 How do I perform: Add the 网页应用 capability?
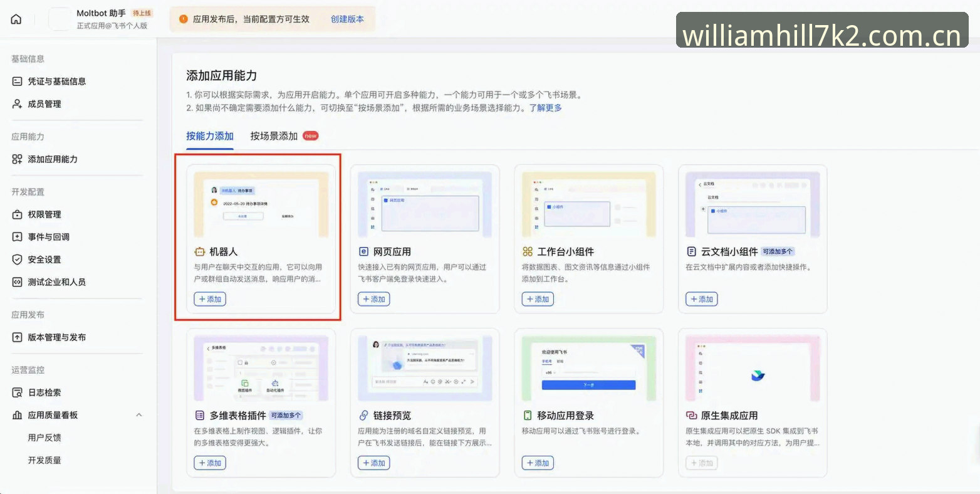click(374, 299)
